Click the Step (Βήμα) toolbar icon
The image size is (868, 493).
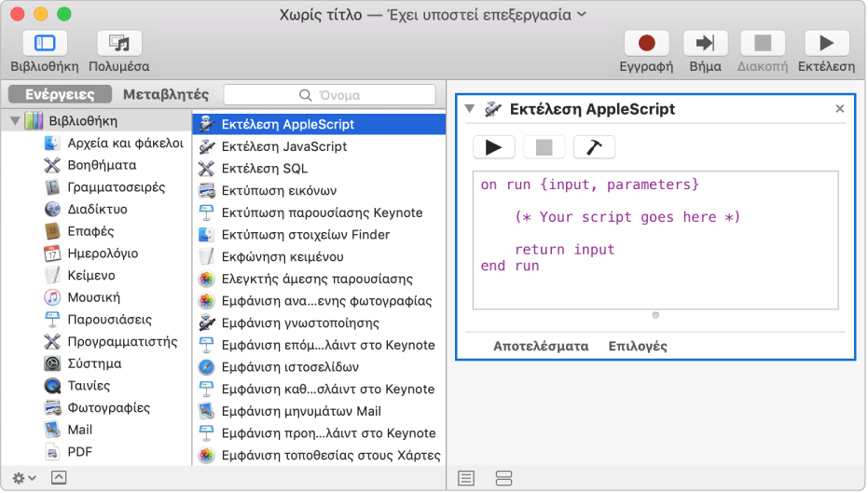[705, 44]
